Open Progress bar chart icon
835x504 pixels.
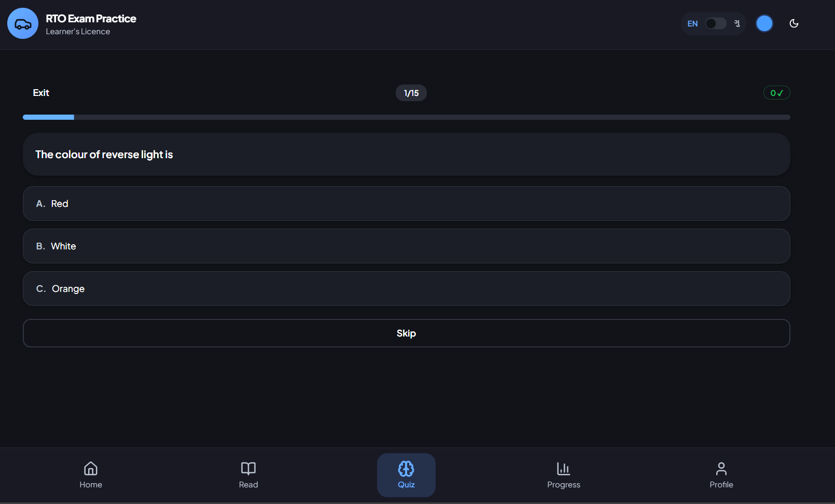[564, 469]
